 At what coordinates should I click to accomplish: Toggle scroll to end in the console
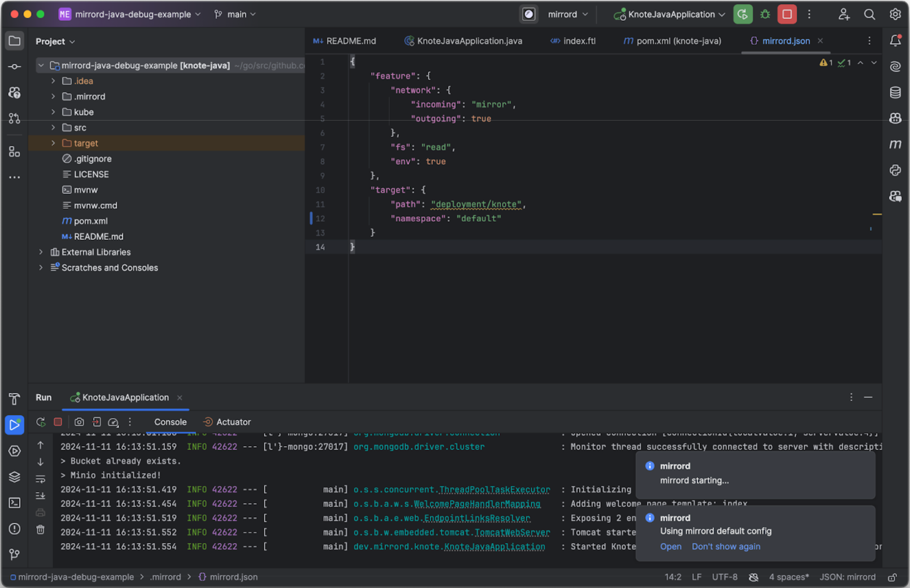[40, 496]
